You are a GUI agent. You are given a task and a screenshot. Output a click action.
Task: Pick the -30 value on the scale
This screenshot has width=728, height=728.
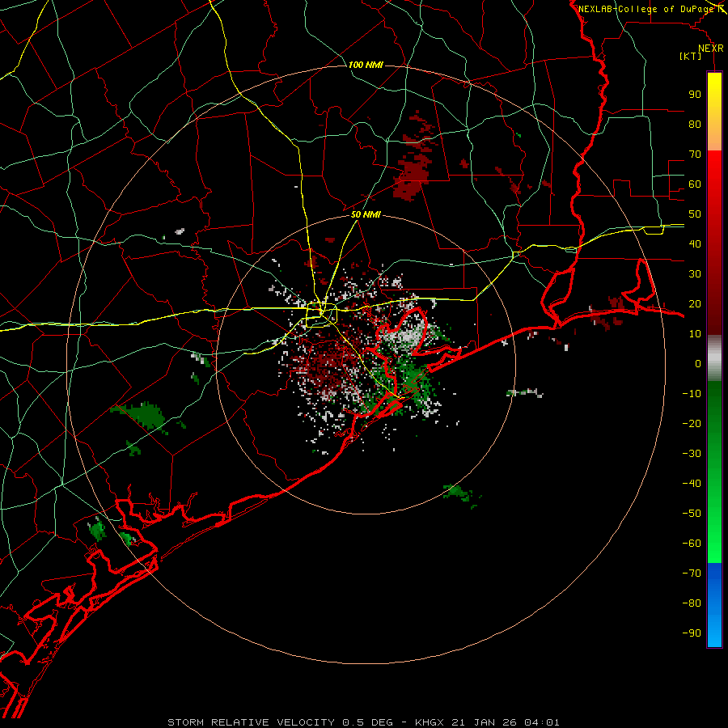click(x=692, y=454)
